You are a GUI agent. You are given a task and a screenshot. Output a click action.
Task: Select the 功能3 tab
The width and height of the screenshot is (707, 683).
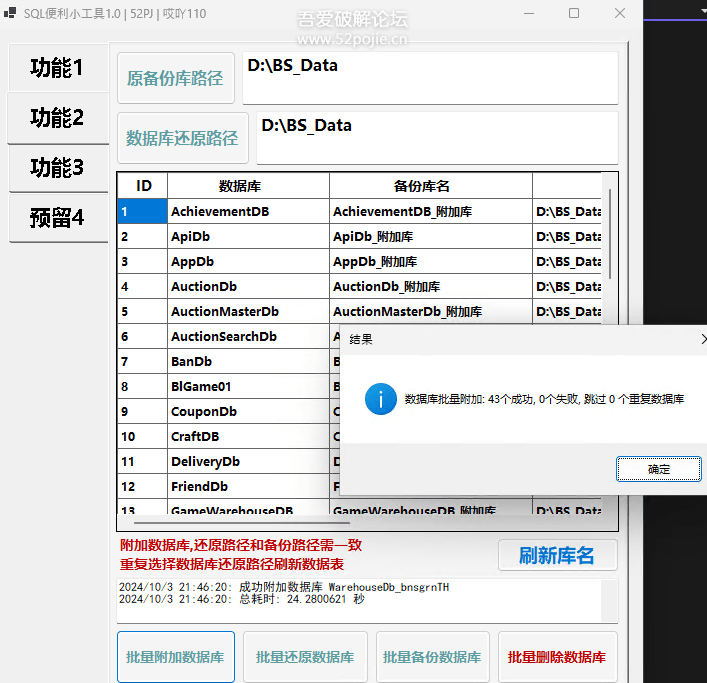coord(57,167)
